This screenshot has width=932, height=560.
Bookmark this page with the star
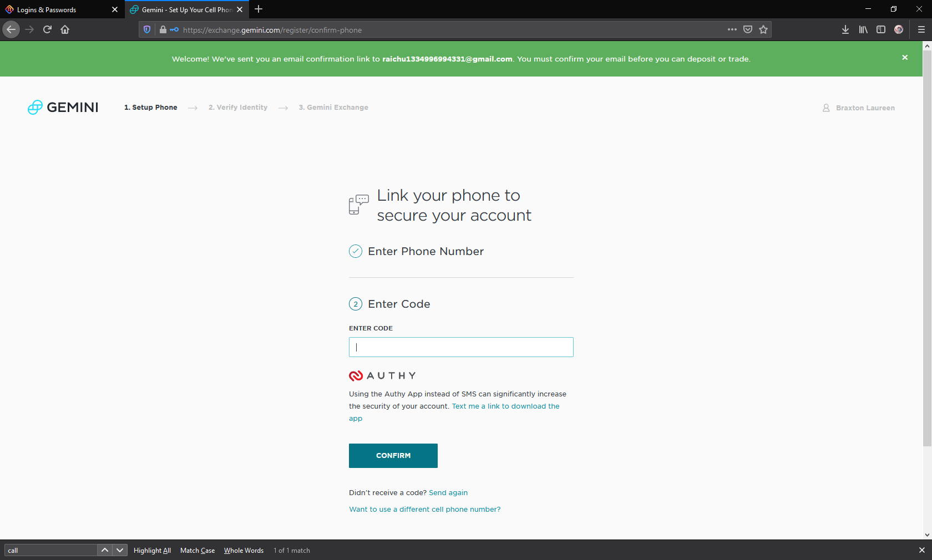[x=763, y=30]
